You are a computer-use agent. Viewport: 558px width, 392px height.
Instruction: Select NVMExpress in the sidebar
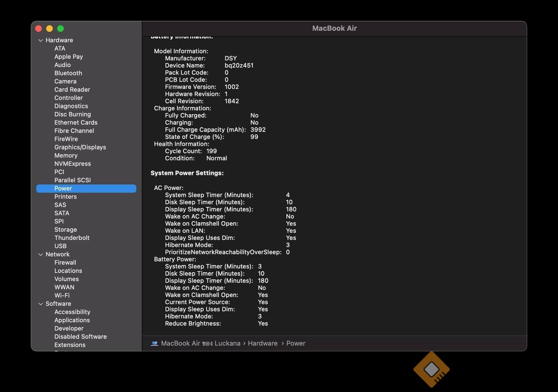pyautogui.click(x=72, y=164)
